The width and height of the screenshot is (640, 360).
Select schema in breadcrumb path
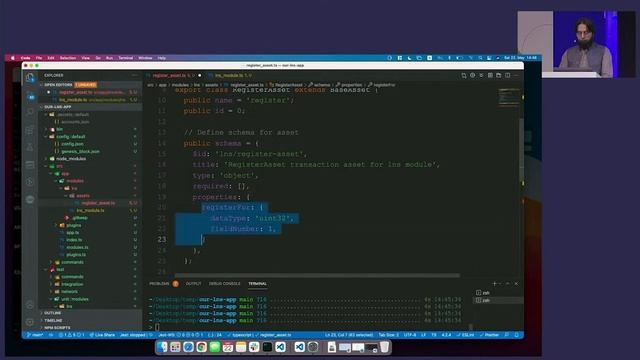[x=322, y=85]
